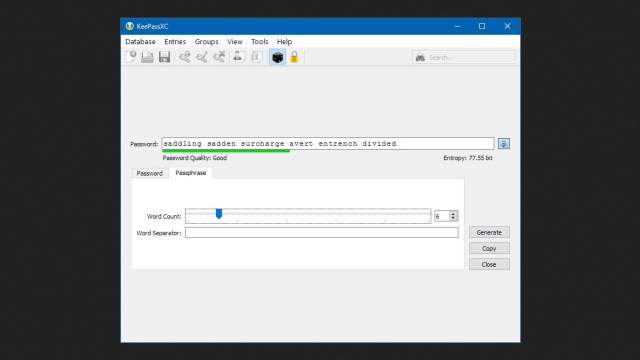640x360 pixels.
Task: Click the Open Database folder icon
Action: click(x=147, y=57)
